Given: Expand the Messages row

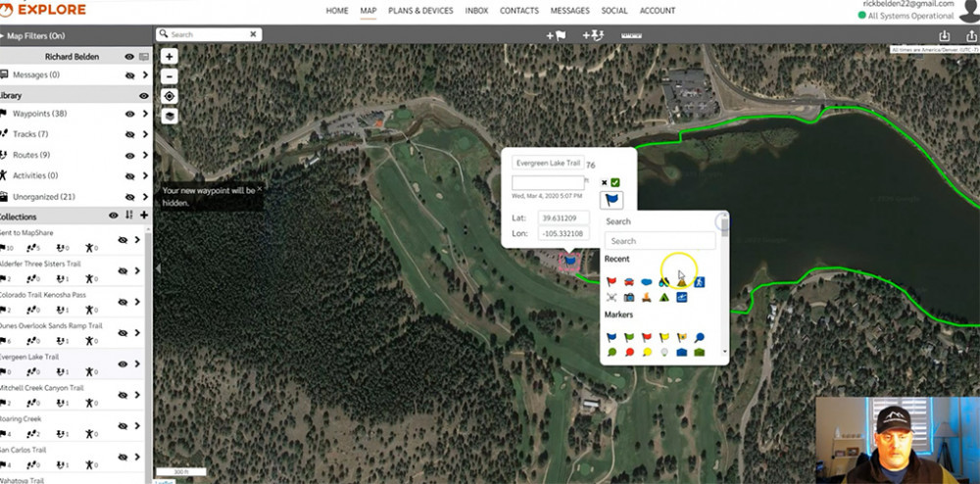Looking at the screenshot, I should [x=145, y=74].
